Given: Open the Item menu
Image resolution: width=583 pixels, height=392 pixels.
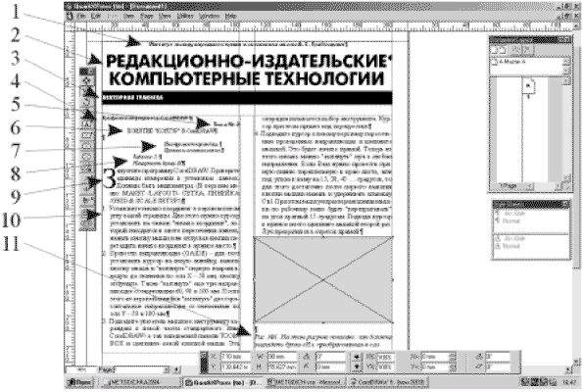Looking at the screenshot, I should pyautogui.click(x=128, y=17).
